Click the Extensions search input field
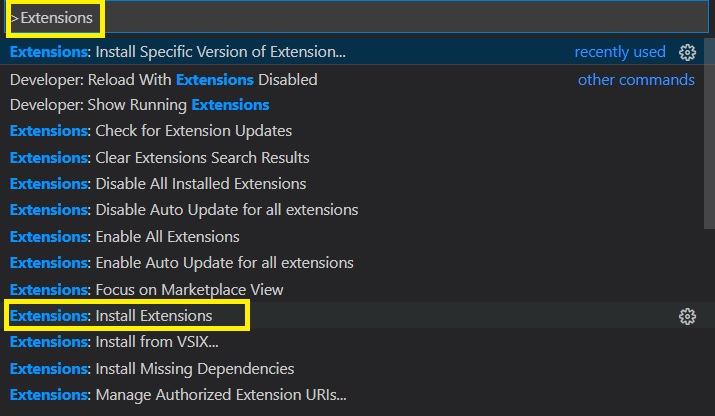 [x=358, y=18]
